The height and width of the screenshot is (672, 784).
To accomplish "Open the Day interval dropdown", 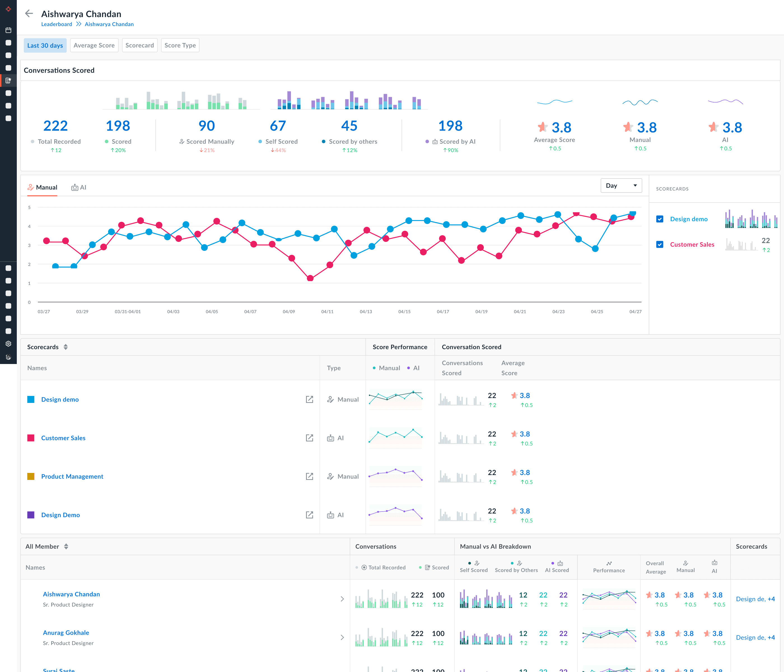I will point(621,185).
